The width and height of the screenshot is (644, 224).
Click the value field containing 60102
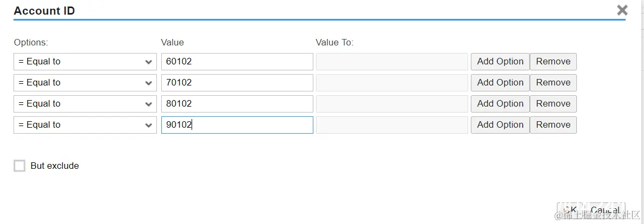point(237,62)
